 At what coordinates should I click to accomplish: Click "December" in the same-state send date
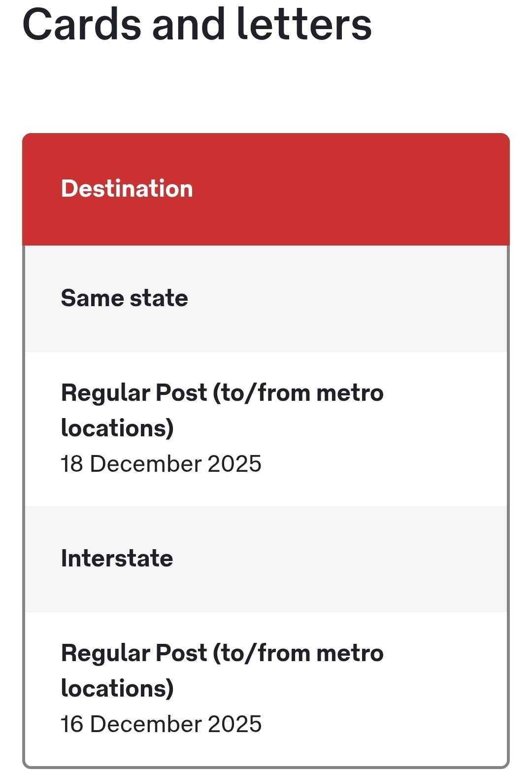pyautogui.click(x=146, y=464)
